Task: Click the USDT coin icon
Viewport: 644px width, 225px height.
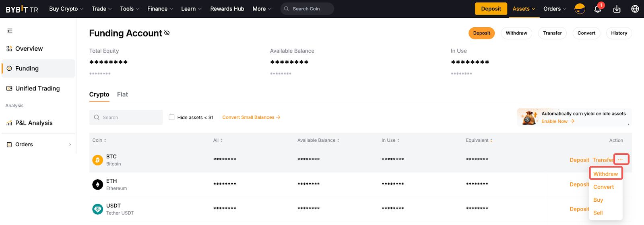Action: (98, 209)
